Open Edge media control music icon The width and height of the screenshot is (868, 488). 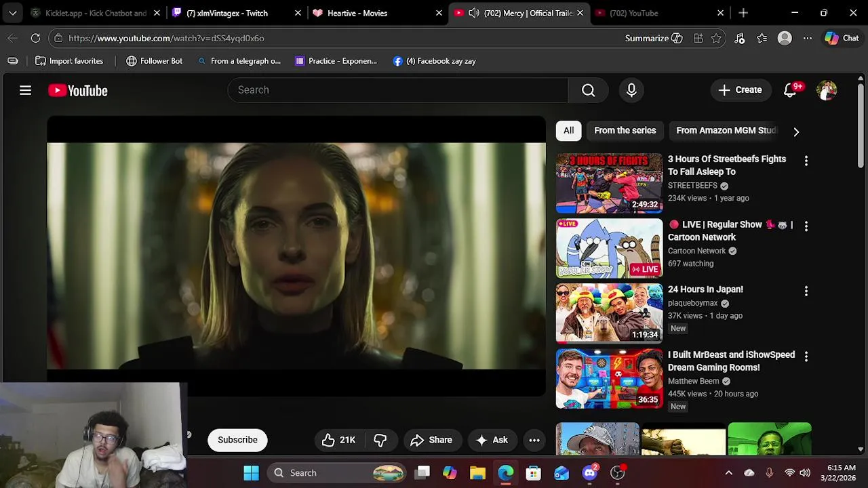[x=740, y=38]
